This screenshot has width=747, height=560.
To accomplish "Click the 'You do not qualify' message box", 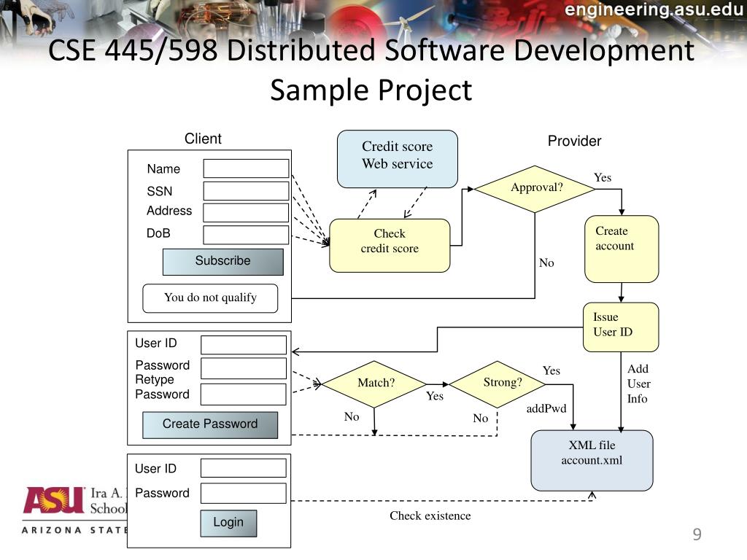I will tap(210, 298).
